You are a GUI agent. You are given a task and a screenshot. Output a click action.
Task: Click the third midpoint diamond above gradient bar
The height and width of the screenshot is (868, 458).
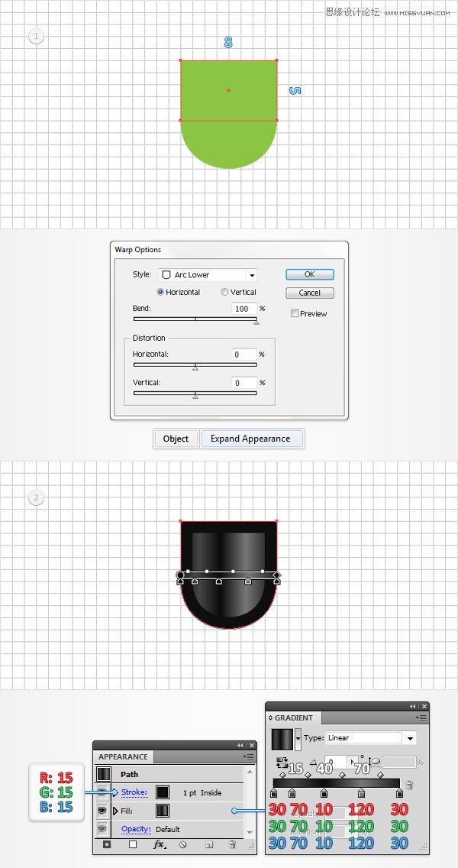tap(343, 775)
